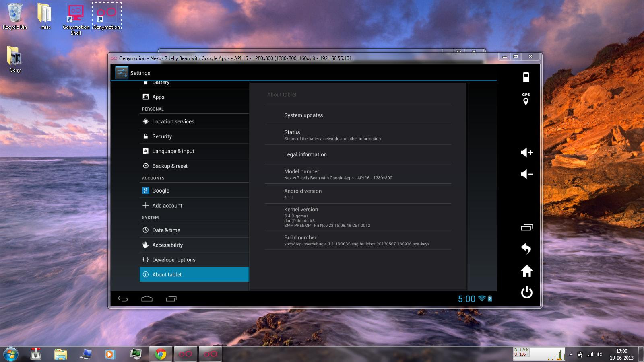
Task: Open Security settings
Action: (x=194, y=136)
